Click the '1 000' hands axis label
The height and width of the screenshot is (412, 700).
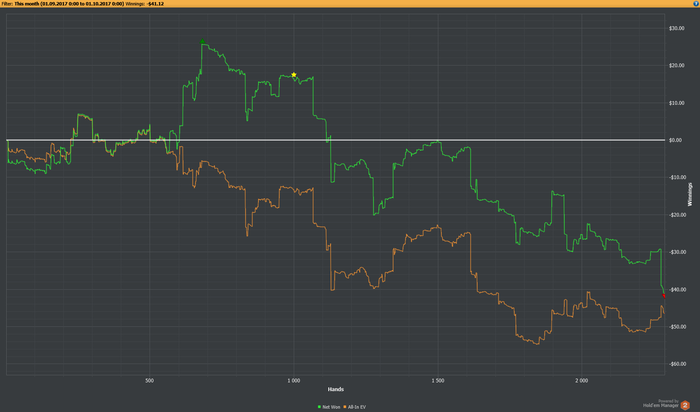click(x=294, y=381)
